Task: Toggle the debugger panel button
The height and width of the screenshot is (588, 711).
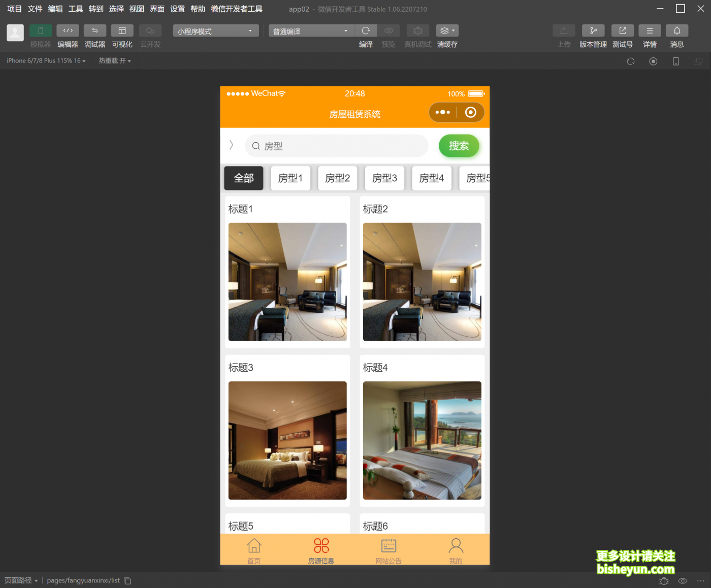Action: [95, 30]
